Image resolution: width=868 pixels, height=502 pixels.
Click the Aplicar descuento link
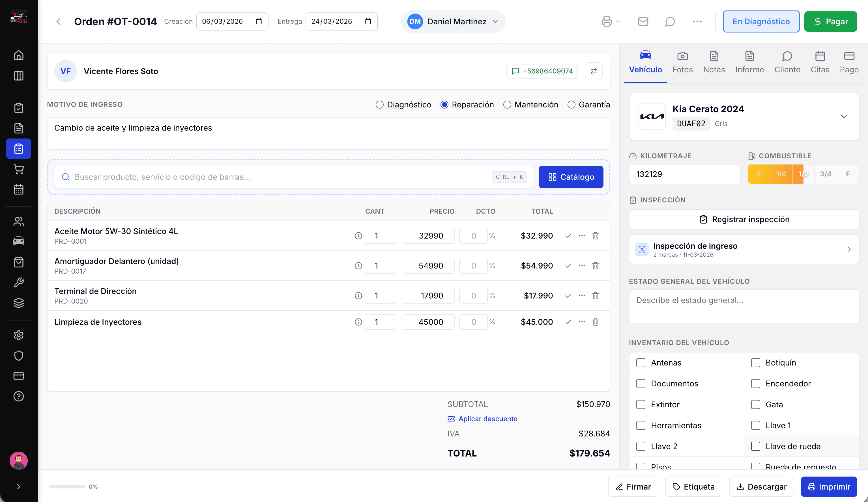(482, 419)
